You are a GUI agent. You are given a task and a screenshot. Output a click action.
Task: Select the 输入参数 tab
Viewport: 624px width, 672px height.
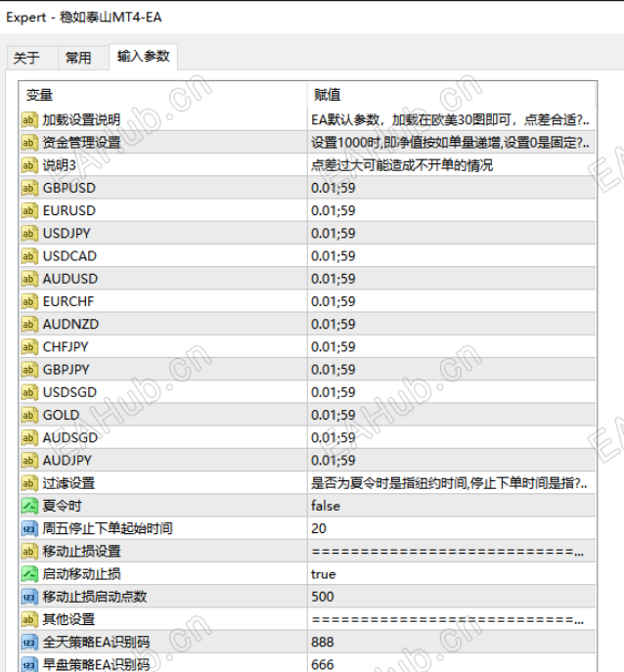[143, 56]
